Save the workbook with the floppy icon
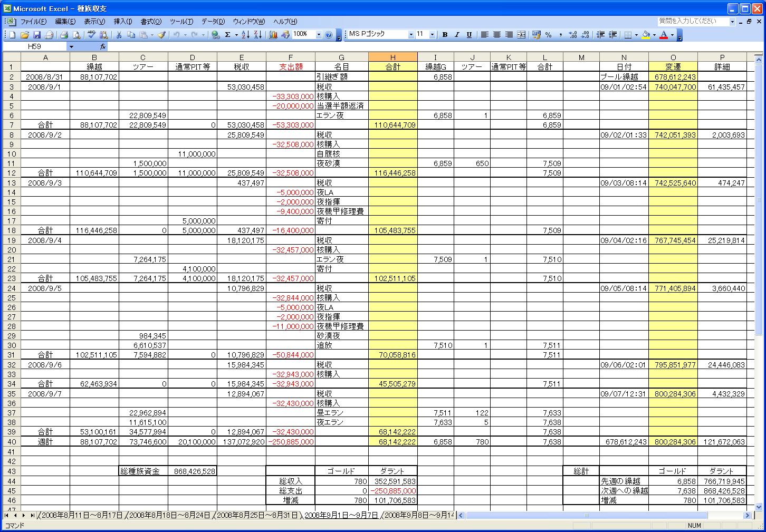The image size is (766, 532). tap(36, 35)
